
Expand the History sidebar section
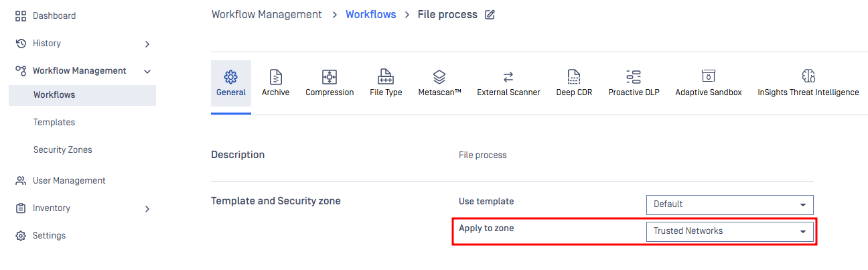point(147,44)
